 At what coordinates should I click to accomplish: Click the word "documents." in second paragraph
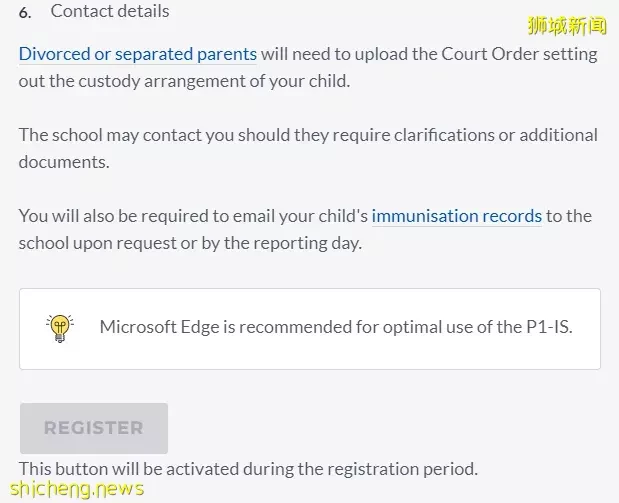[x=64, y=162]
